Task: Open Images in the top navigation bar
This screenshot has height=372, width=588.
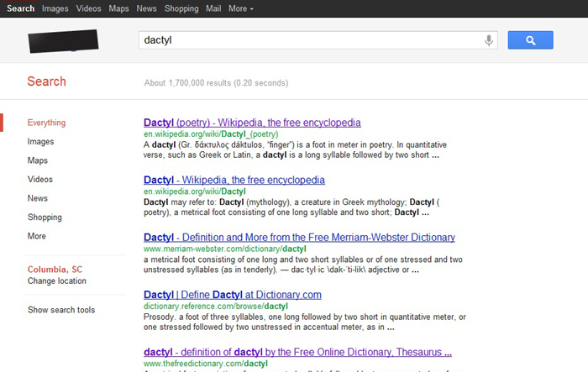Action: click(55, 8)
